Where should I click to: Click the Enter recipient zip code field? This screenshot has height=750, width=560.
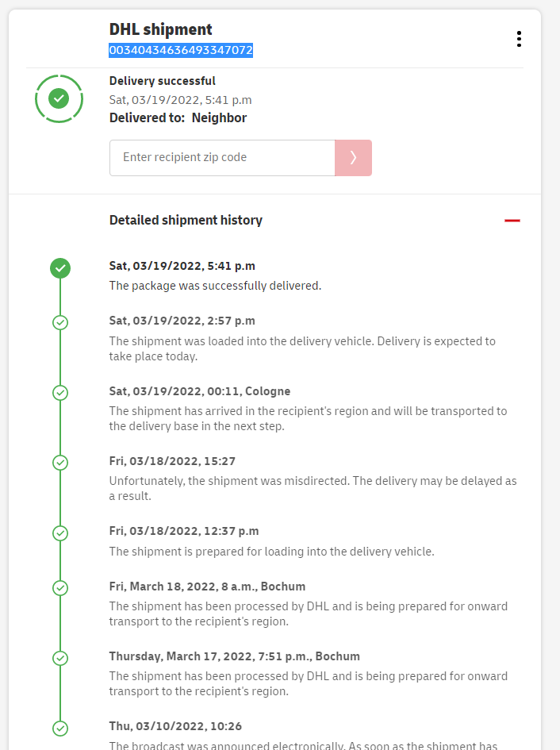pos(222,158)
